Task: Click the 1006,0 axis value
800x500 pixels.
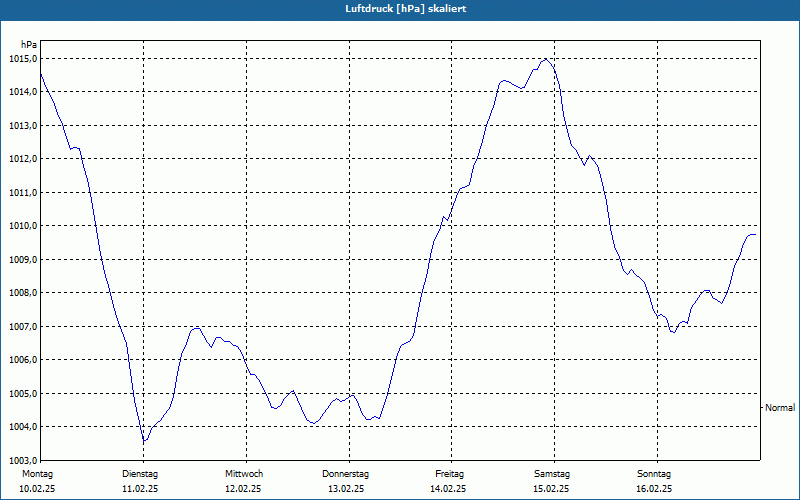Action: 23,360
